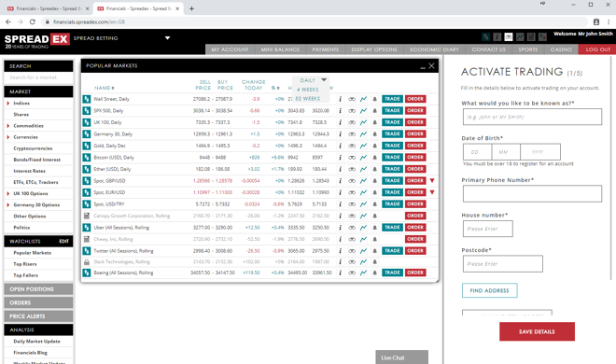Open My Account tab

230,49
